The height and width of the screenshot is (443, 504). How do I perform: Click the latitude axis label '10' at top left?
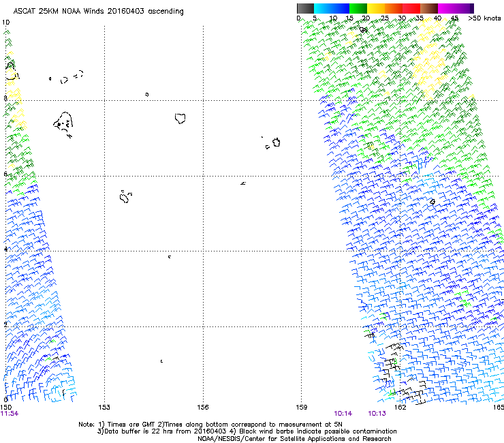coord(5,22)
